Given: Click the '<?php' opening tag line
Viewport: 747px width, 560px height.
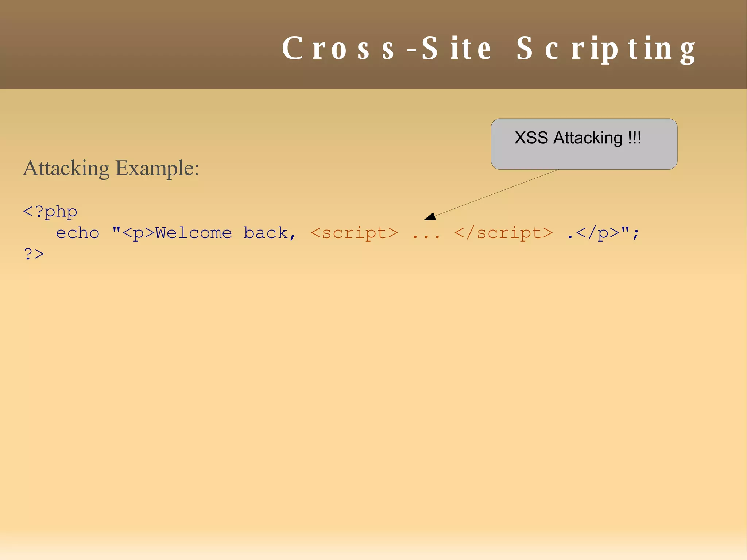Looking at the screenshot, I should click(50, 212).
